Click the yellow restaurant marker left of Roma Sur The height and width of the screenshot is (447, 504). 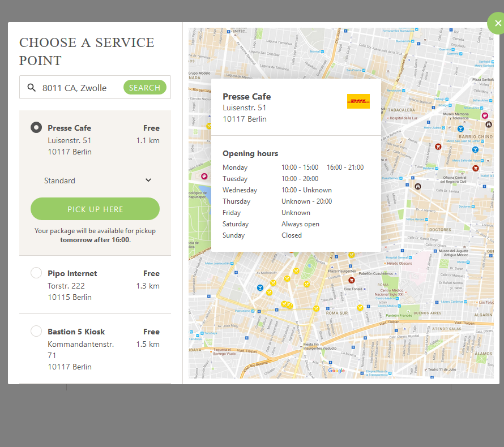coord(317,308)
